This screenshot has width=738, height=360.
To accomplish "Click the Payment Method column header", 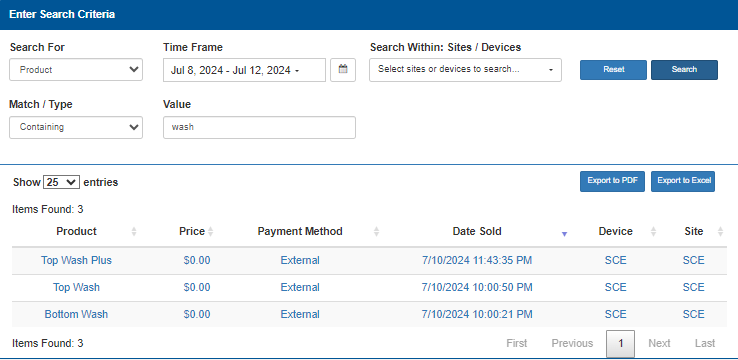I will click(300, 232).
